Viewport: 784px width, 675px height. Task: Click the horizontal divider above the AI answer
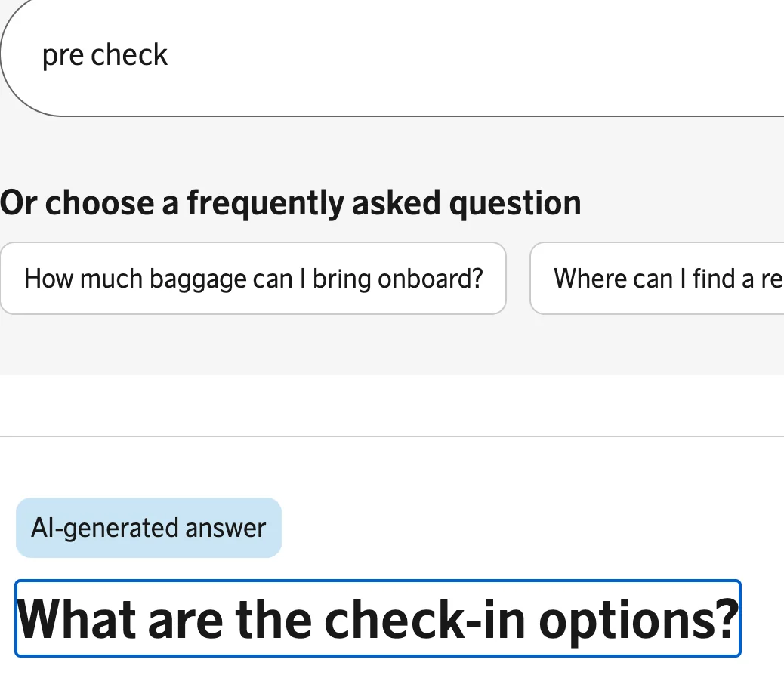pos(392,436)
